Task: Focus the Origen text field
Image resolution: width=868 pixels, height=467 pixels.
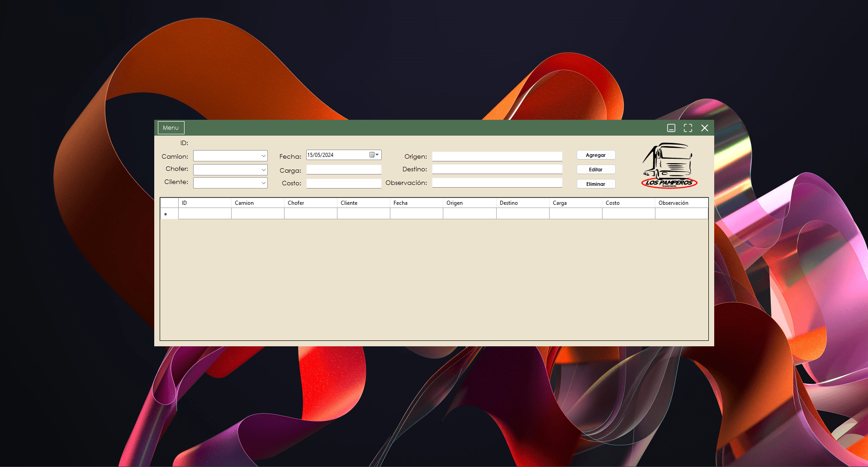Action: 497,156
